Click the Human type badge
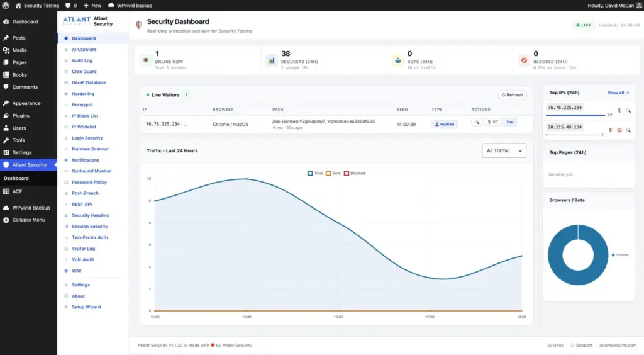 445,124
